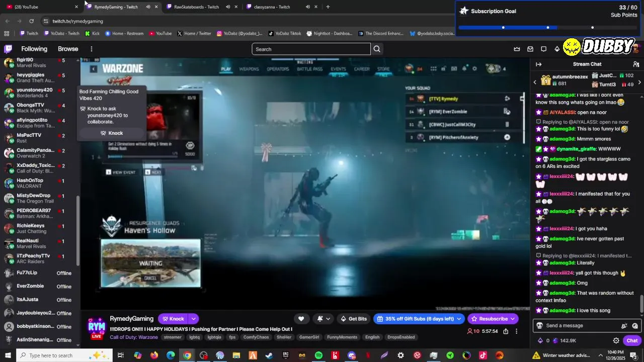Click the chat scrollbar

641,304
